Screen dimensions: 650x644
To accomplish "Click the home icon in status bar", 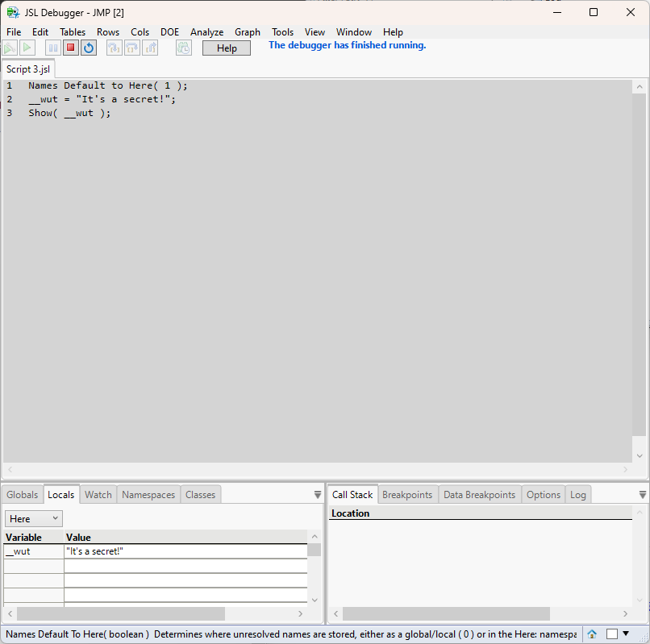I will (x=592, y=634).
